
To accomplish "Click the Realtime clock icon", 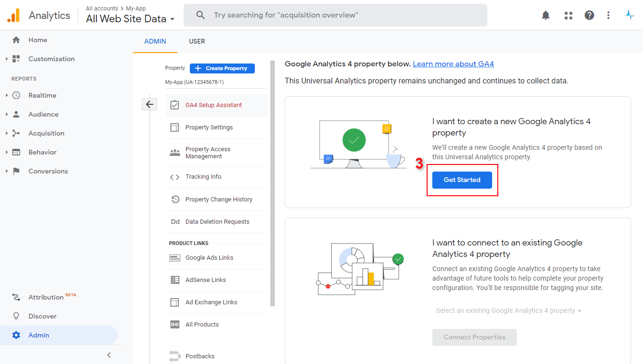I will coord(16,95).
